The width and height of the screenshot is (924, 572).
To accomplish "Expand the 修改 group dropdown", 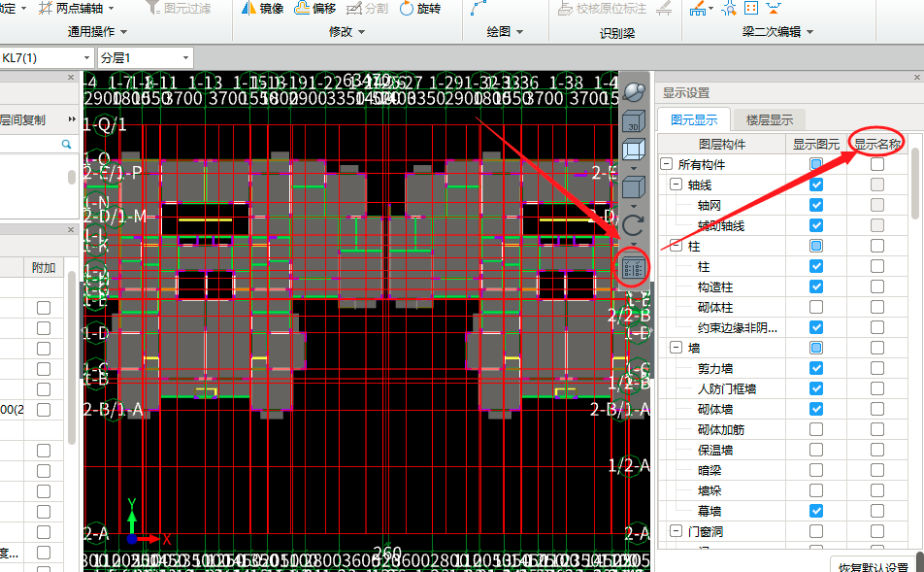I will point(361,32).
